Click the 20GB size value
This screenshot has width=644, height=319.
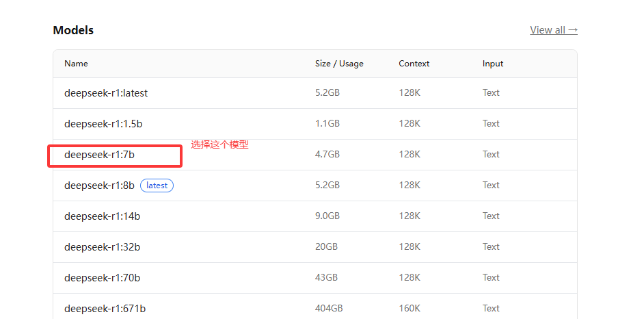click(x=326, y=246)
